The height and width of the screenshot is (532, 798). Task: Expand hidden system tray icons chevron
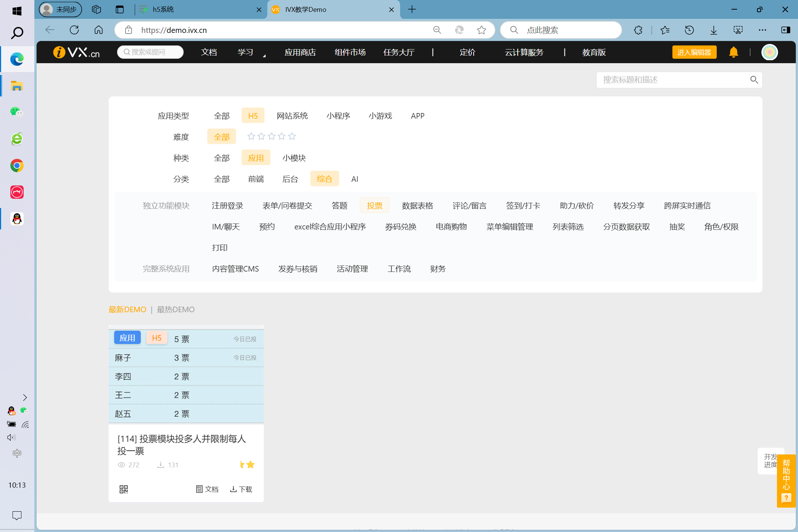pos(25,397)
